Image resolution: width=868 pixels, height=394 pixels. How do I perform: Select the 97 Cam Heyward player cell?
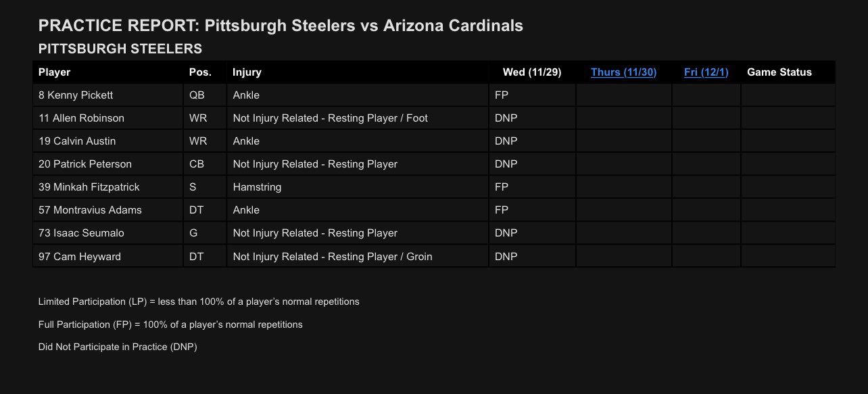click(108, 256)
